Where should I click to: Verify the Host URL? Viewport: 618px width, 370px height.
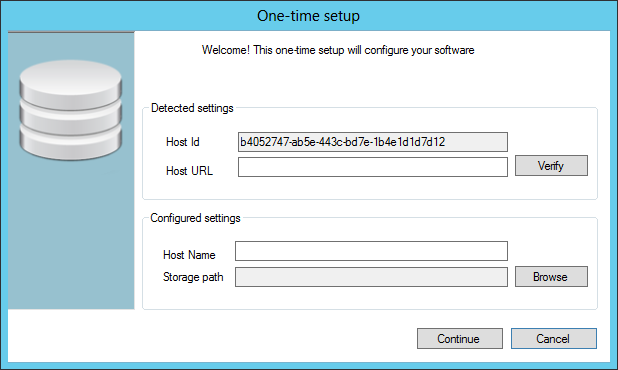(x=551, y=165)
